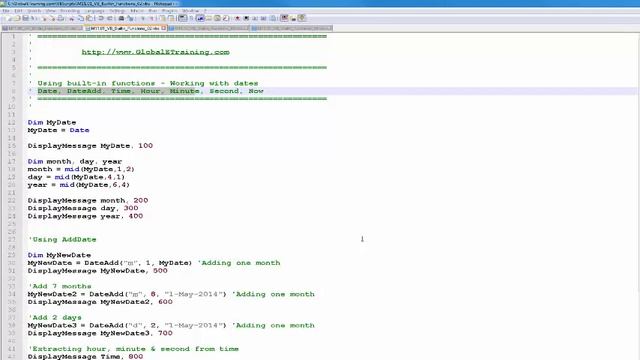The height and width of the screenshot is (360, 640).
Task: Toggle indent guide toolbar icon
Action: click(200, 18)
